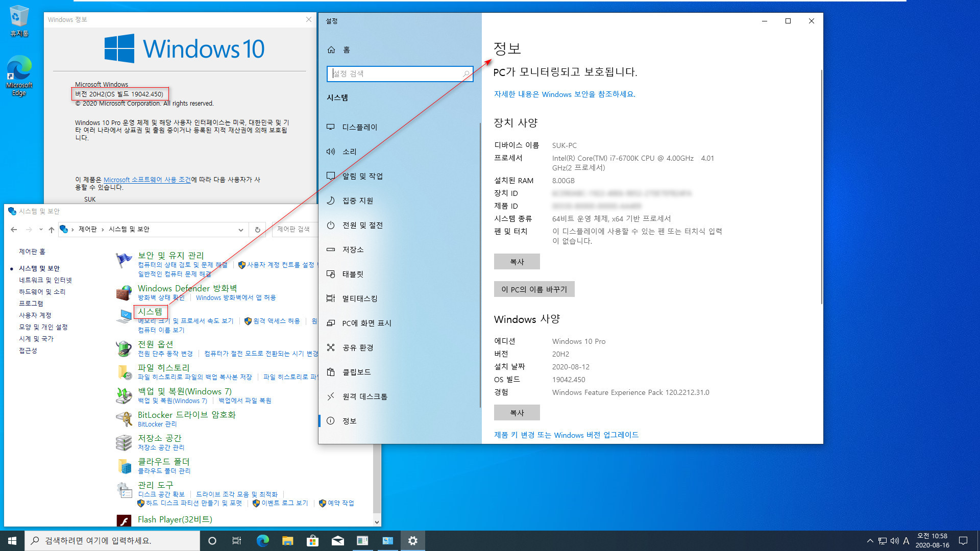Click Backup and Restore (Windows 7) icon

tap(124, 395)
